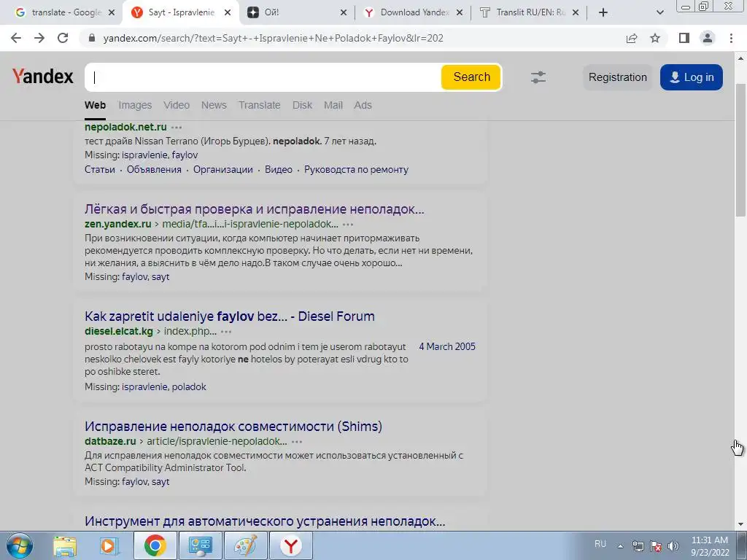Open the Chrome profile avatar icon
Screen dimensions: 747x560
pyautogui.click(x=708, y=38)
